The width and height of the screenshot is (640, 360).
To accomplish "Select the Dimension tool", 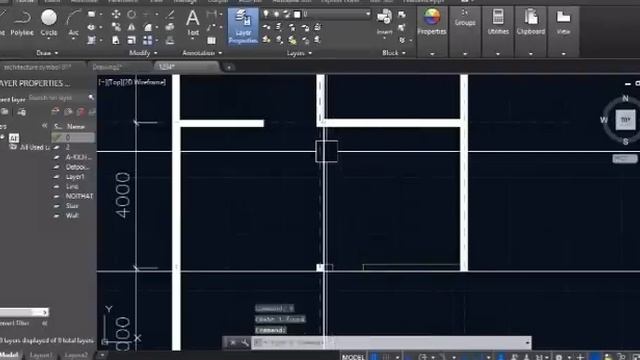I will point(211,15).
